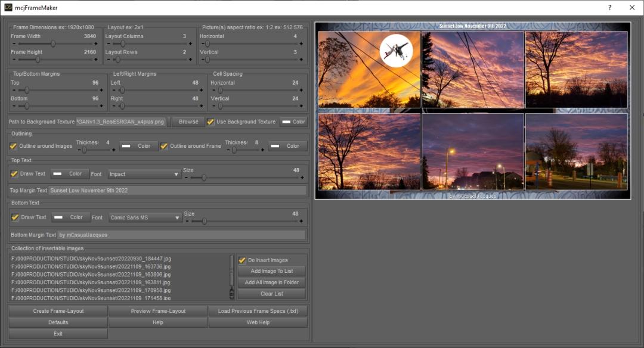Click the Path to Background Texture field
The image size is (644, 348).
coord(121,122)
